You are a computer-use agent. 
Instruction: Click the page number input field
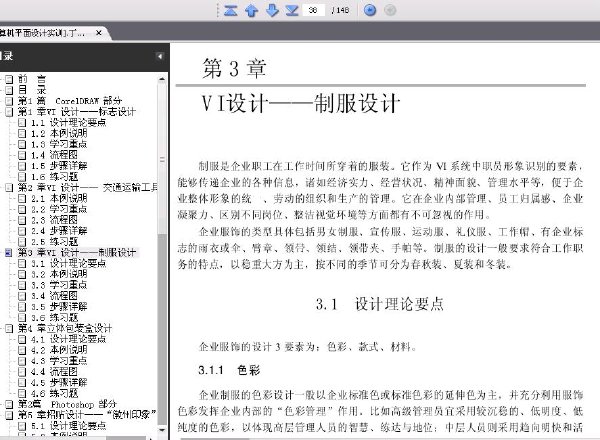click(313, 10)
